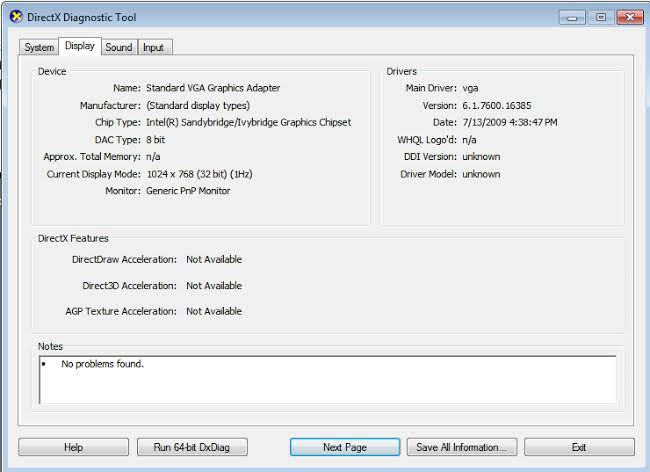The height and width of the screenshot is (472, 650).
Task: Click DDI Version 'unknown' value
Action: 481,157
